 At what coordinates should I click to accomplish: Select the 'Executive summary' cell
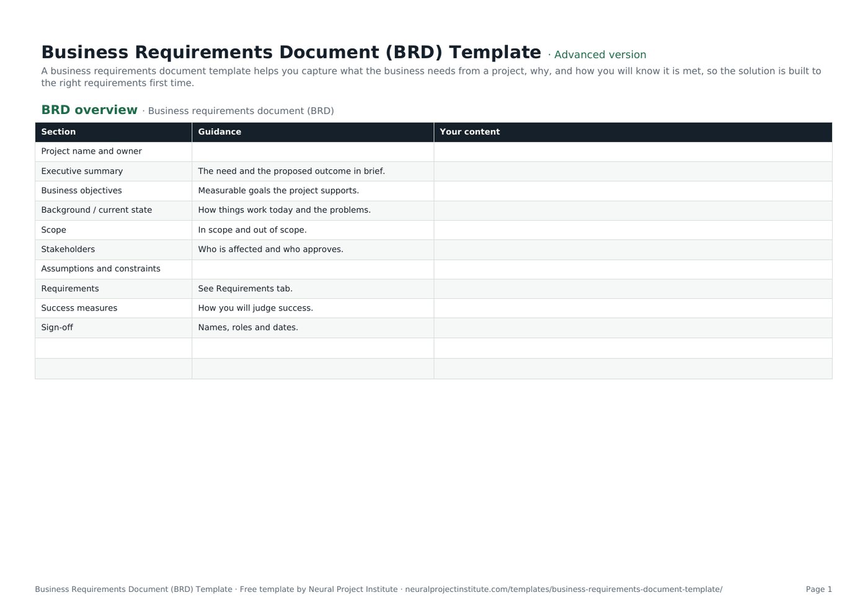[113, 172]
